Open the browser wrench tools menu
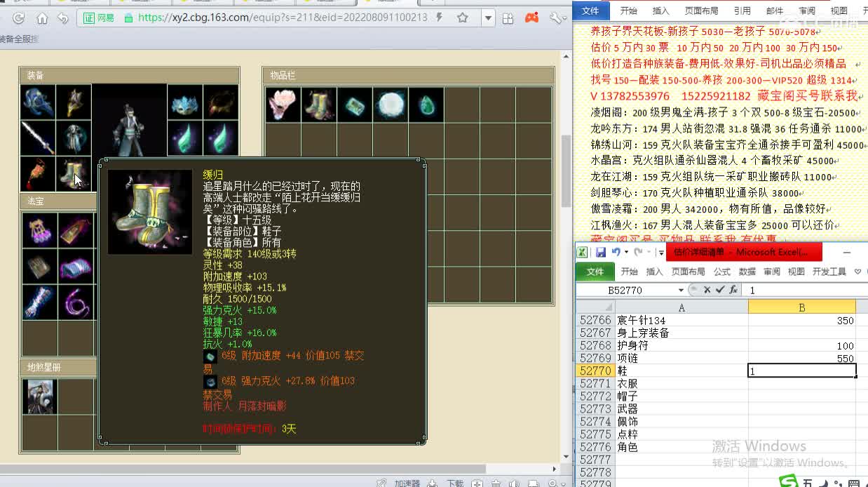This screenshot has width=868, height=487. 556,18
